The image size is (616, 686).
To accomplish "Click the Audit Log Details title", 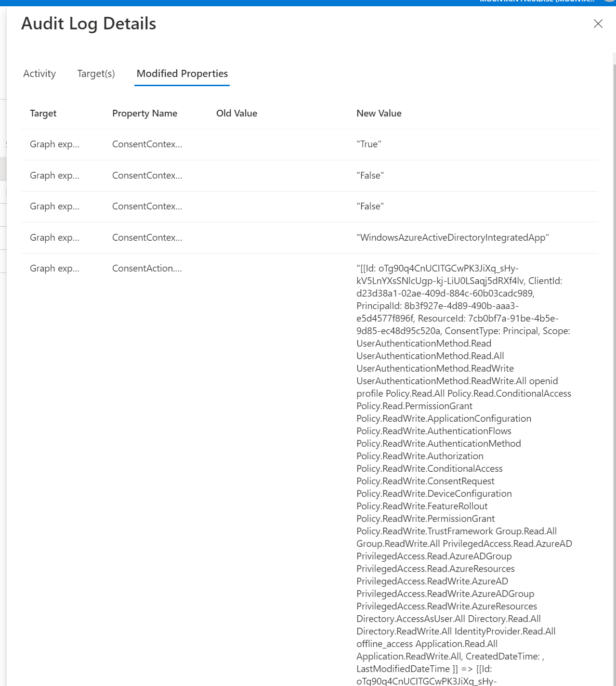I will 89,23.
